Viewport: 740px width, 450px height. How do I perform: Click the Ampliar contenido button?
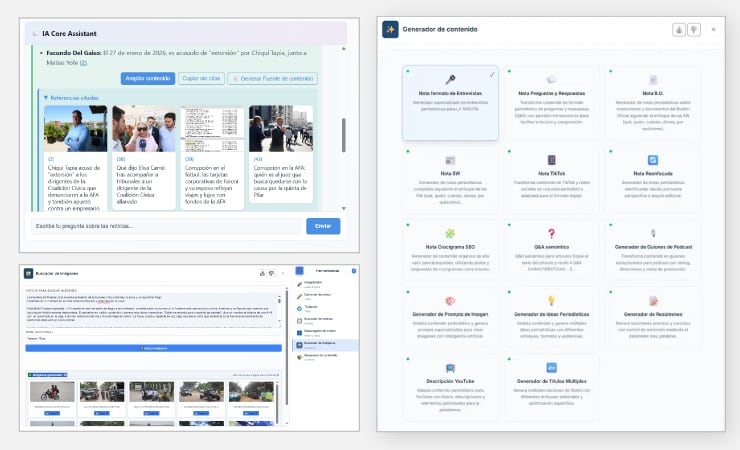click(x=148, y=78)
